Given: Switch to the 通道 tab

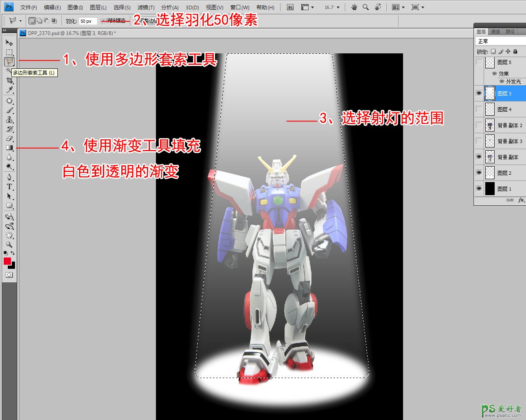Looking at the screenshot, I should tap(495, 31).
